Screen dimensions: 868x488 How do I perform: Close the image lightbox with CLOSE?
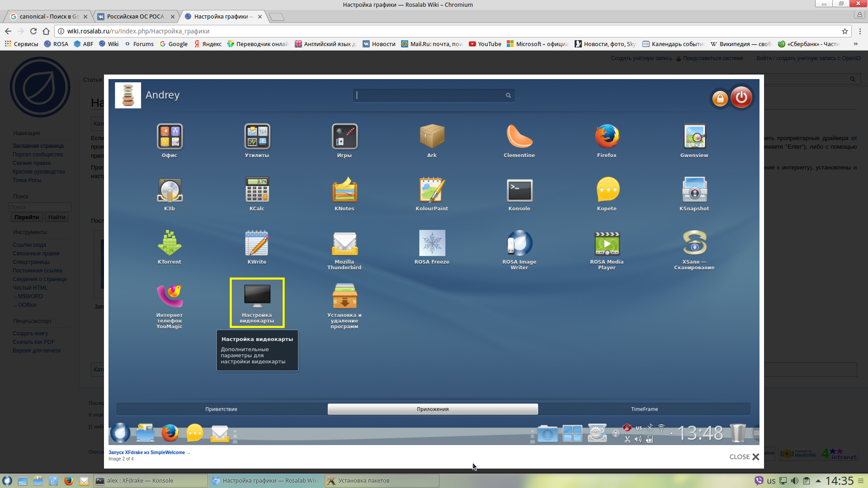point(744,457)
